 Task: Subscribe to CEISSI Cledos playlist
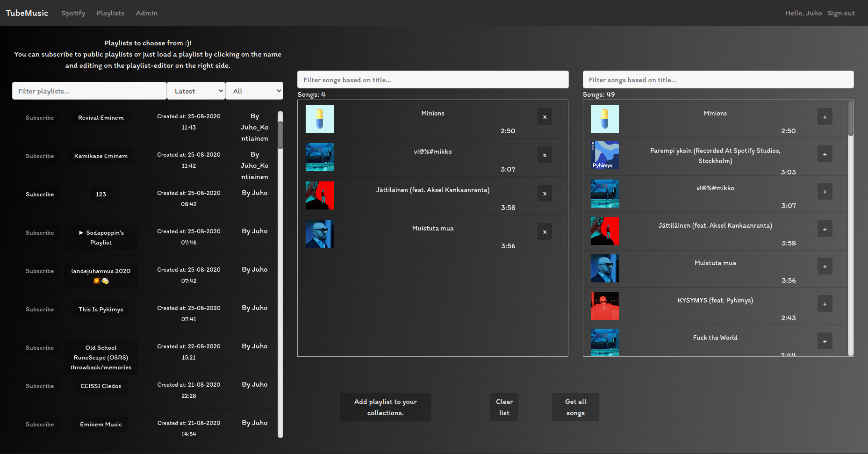(x=40, y=386)
